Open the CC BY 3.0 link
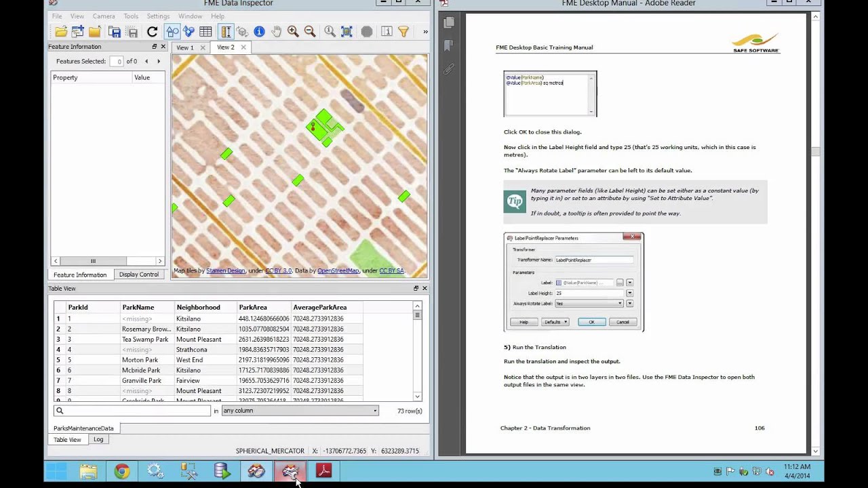Screen dimensions: 868x488 point(278,270)
